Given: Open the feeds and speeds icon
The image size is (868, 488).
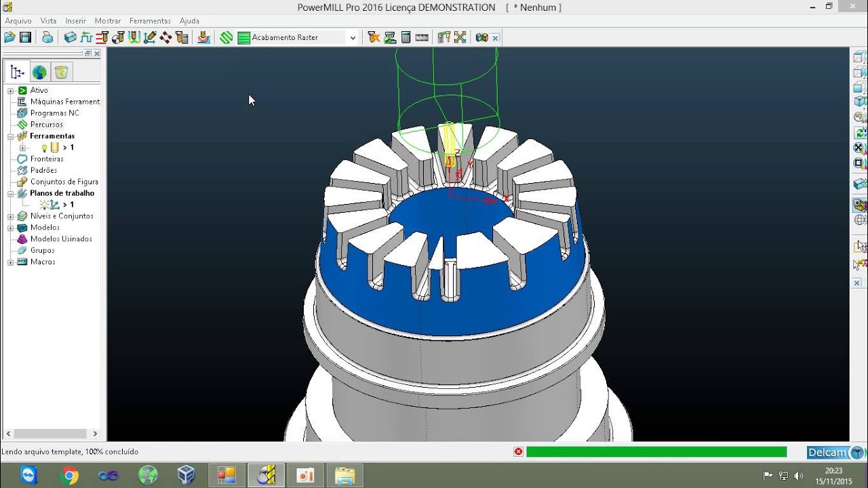Looking at the screenshot, I should [86, 37].
